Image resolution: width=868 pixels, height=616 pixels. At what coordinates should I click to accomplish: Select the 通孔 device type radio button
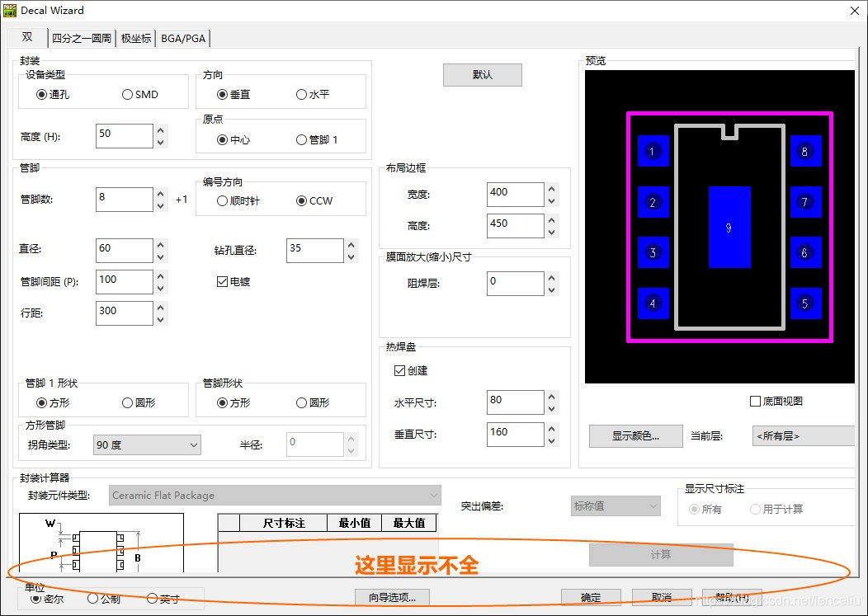(x=41, y=95)
